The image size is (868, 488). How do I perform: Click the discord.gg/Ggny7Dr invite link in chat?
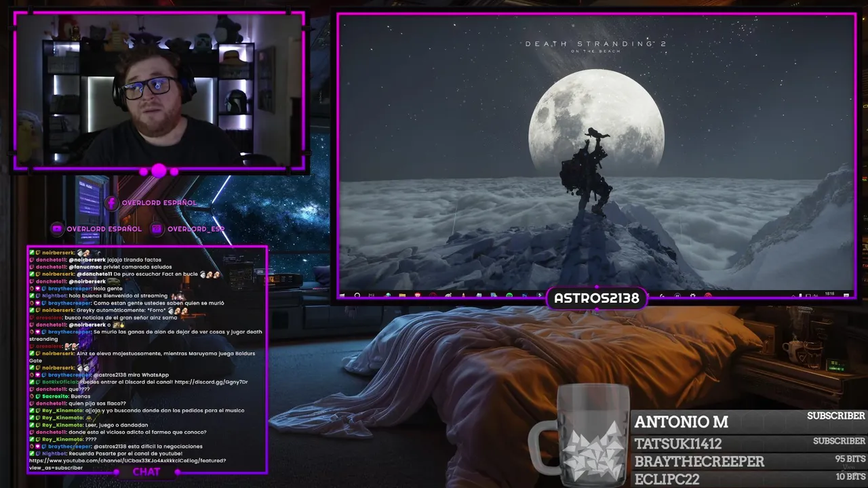[x=211, y=382]
